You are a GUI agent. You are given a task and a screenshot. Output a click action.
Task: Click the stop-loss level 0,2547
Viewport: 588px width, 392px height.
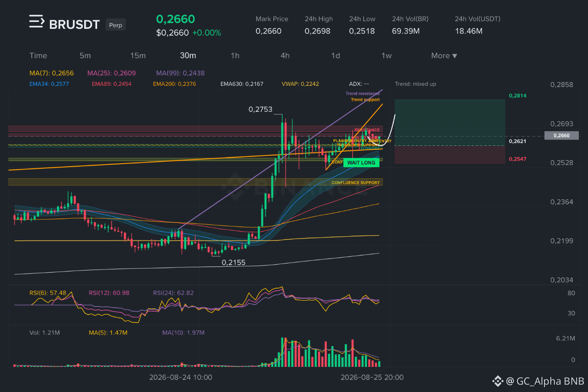click(x=518, y=159)
